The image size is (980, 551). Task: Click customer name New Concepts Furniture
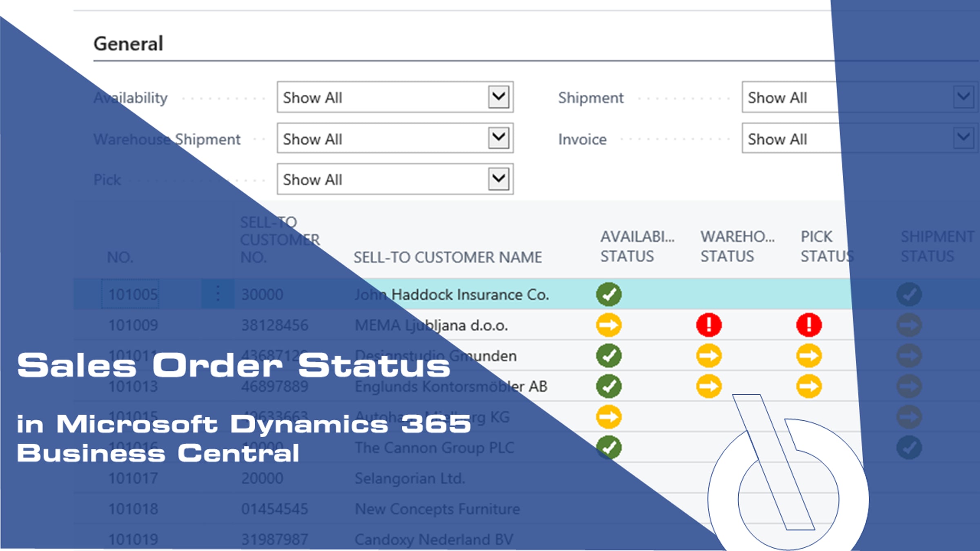click(437, 509)
